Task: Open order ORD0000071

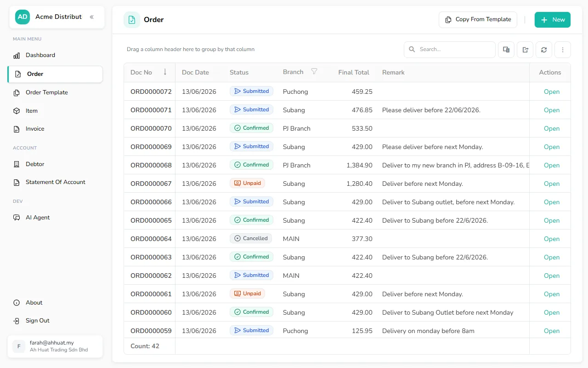Action: coord(552,110)
